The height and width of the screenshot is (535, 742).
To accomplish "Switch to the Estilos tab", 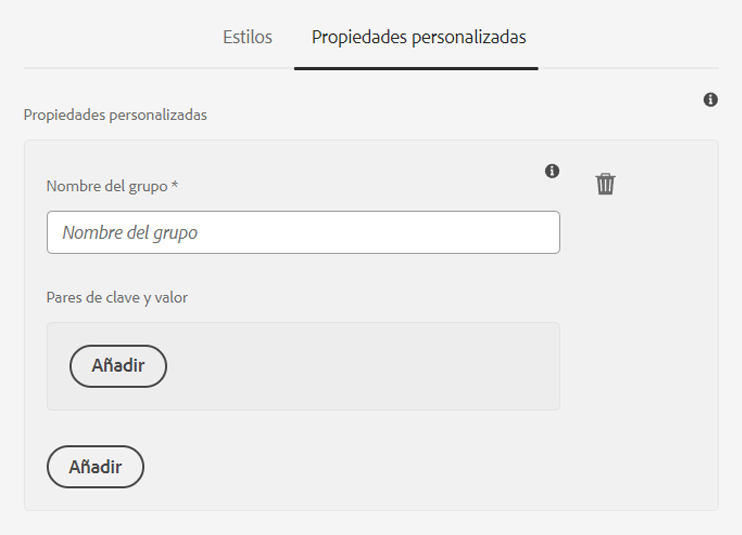I will point(247,37).
